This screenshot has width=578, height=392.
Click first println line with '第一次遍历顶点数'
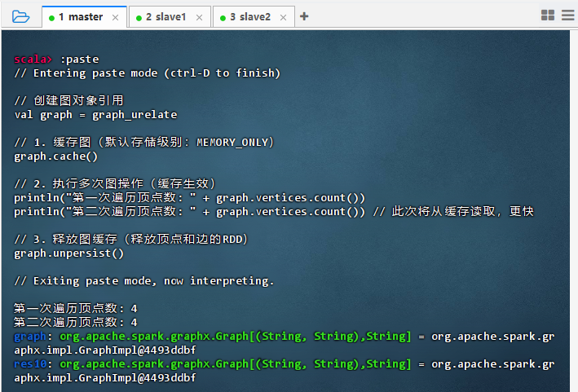[x=189, y=198]
